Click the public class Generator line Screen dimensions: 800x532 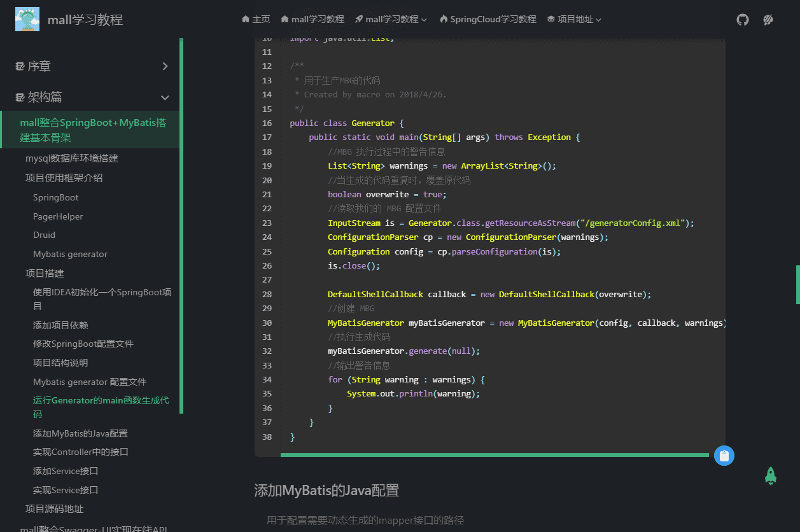(x=347, y=123)
